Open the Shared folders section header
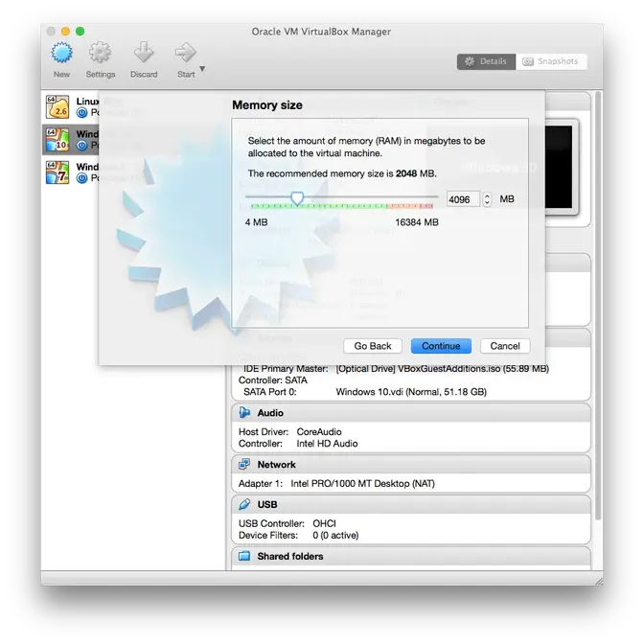Image resolution: width=644 pixels, height=644 pixels. pyautogui.click(x=411, y=557)
